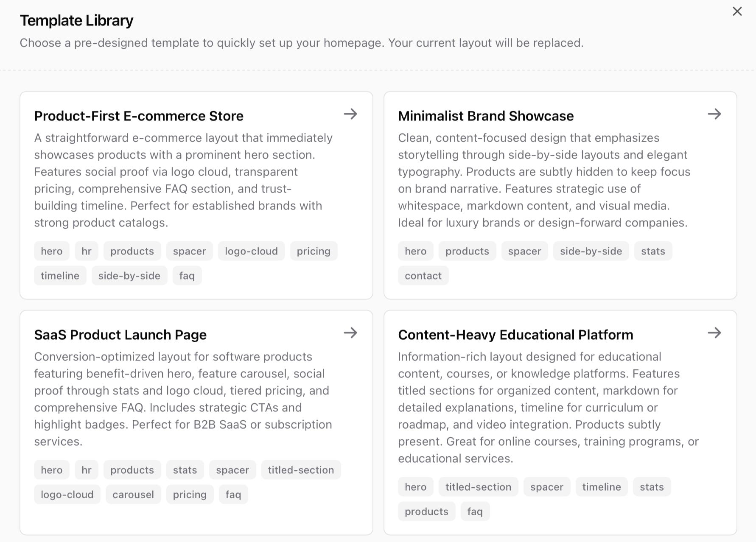This screenshot has height=542, width=756.
Task: Select the 'contact' tag on Minimalist Brand Showcase
Action: (423, 275)
